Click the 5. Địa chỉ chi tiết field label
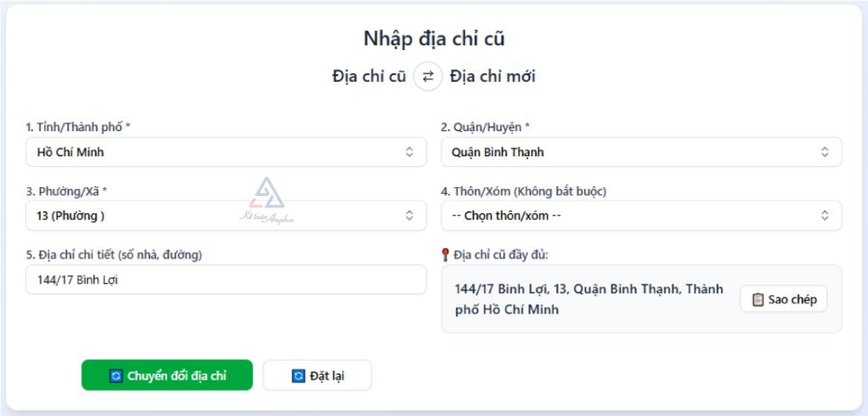The width and height of the screenshot is (868, 416). (x=114, y=254)
